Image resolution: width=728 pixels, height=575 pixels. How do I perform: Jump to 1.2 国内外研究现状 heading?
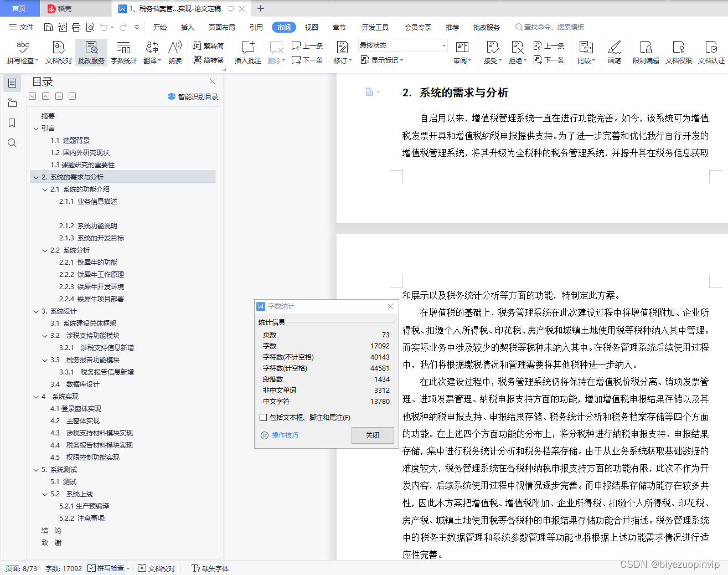(x=80, y=153)
